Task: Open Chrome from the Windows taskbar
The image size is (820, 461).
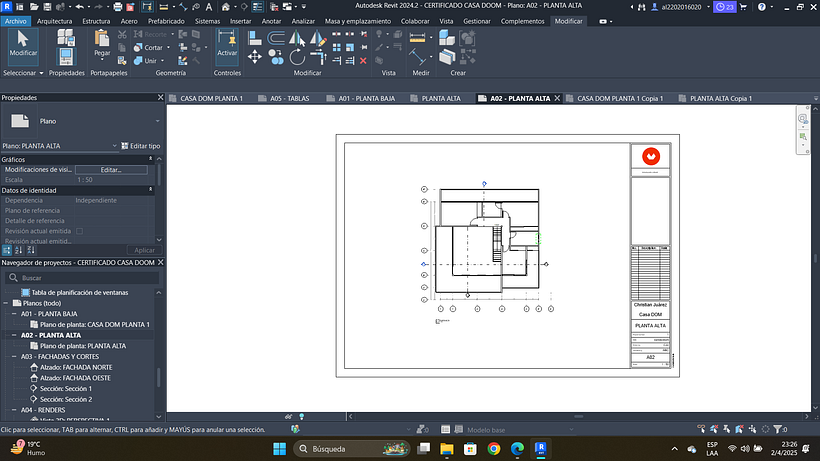Action: pyautogui.click(x=494, y=448)
